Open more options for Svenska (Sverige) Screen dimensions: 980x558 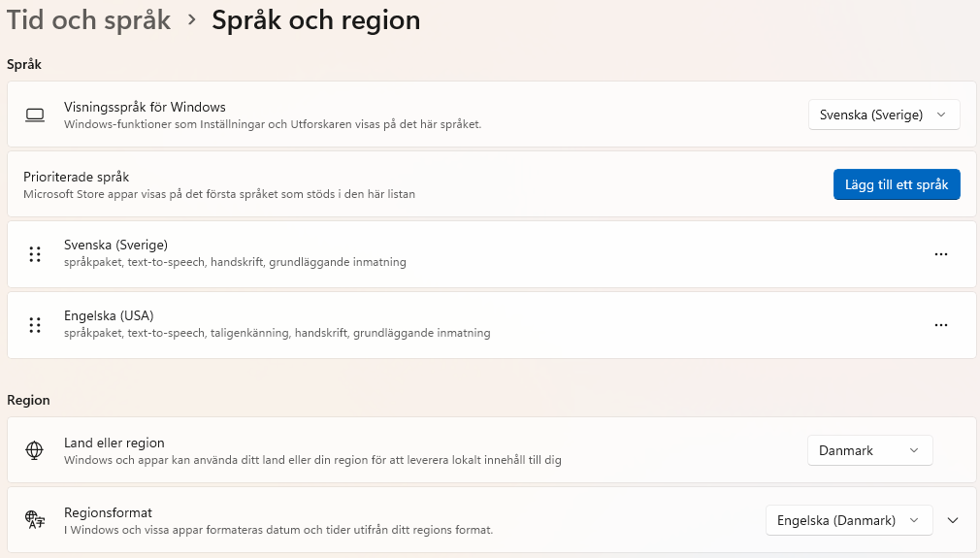coord(940,254)
